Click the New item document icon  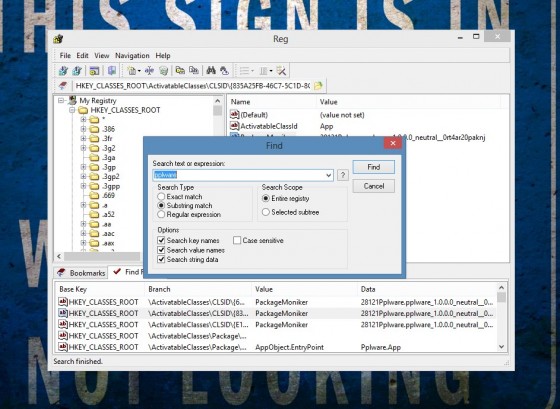pyautogui.click(x=131, y=71)
